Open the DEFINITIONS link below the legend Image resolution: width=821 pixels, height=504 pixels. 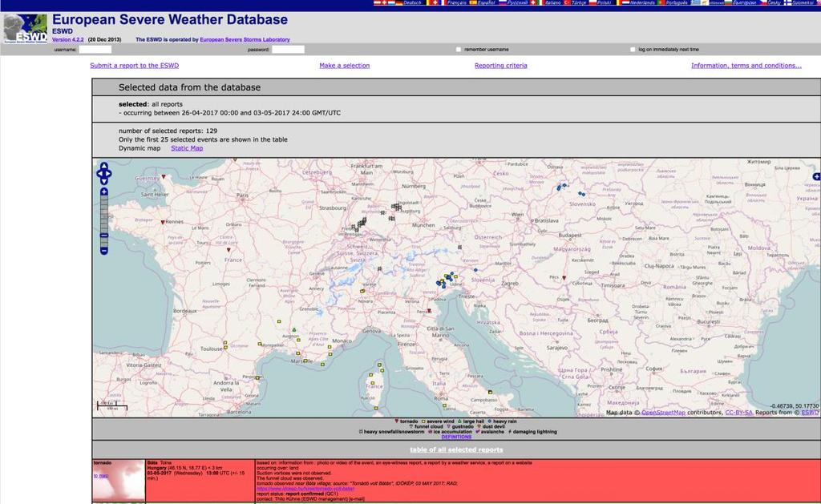(456, 437)
